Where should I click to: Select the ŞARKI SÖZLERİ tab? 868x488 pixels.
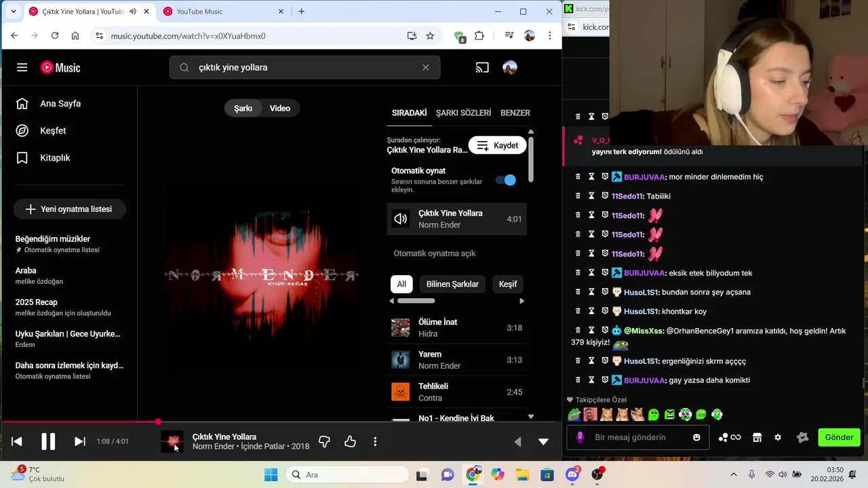tap(463, 113)
